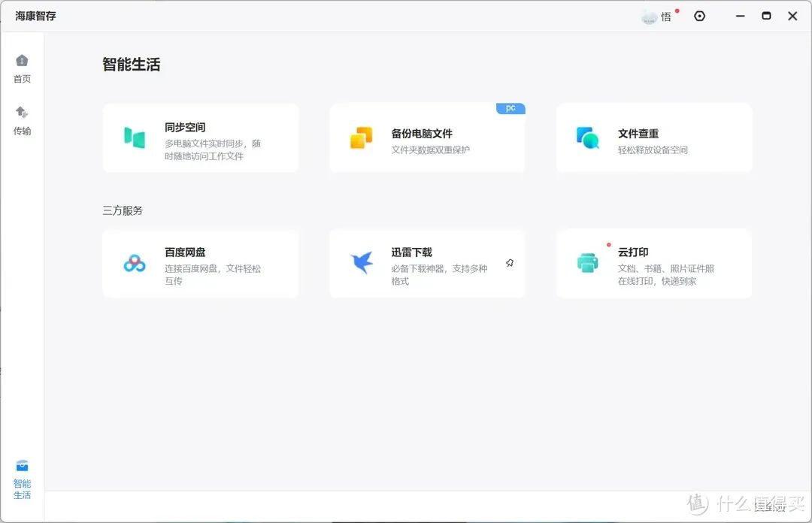
Task: Click description 必备下载神器，支持多种格式
Action: (439, 274)
